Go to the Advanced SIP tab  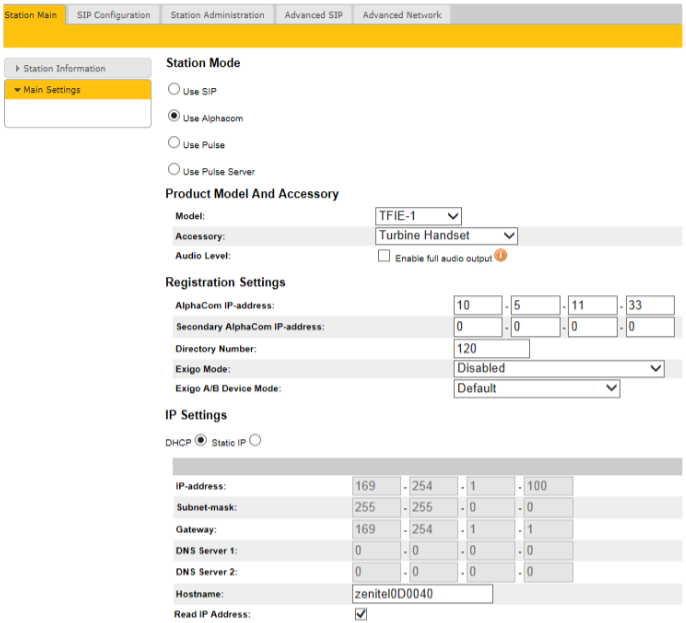click(313, 15)
